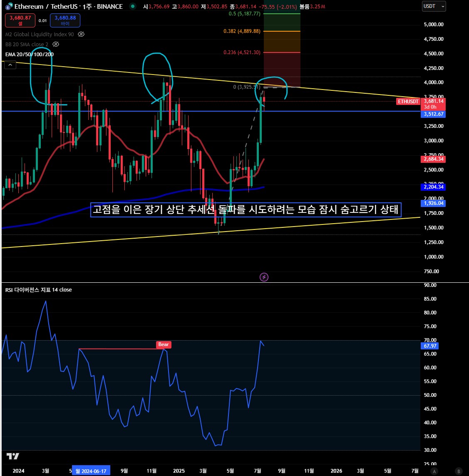Click the 5,000.00 price axis label

click(434, 24)
